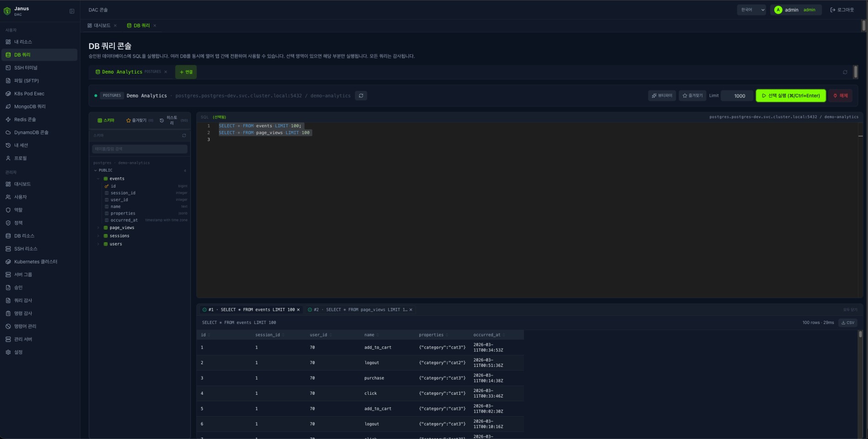The width and height of the screenshot is (868, 439).
Task: Close the DB 쿼리 page tab
Action: (x=155, y=26)
